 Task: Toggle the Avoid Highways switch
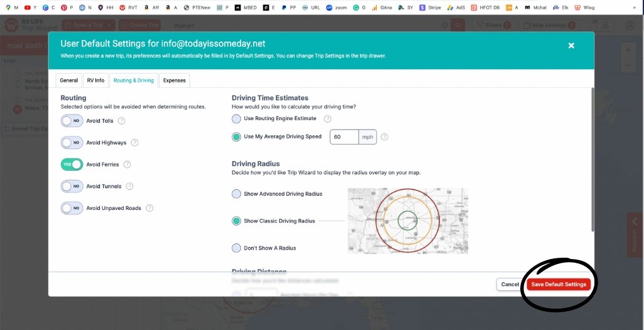(x=72, y=143)
